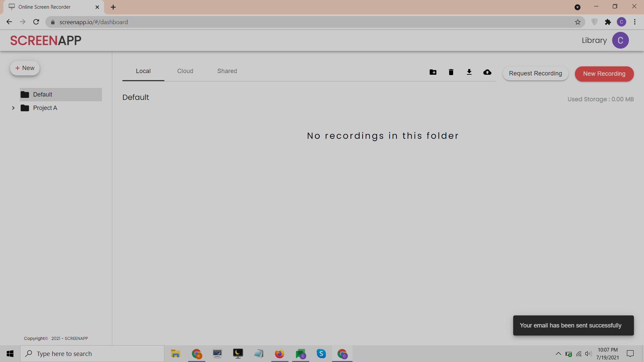Viewport: 644px width, 362px height.
Task: Switch to the Shared tab
Action: pos(227,71)
